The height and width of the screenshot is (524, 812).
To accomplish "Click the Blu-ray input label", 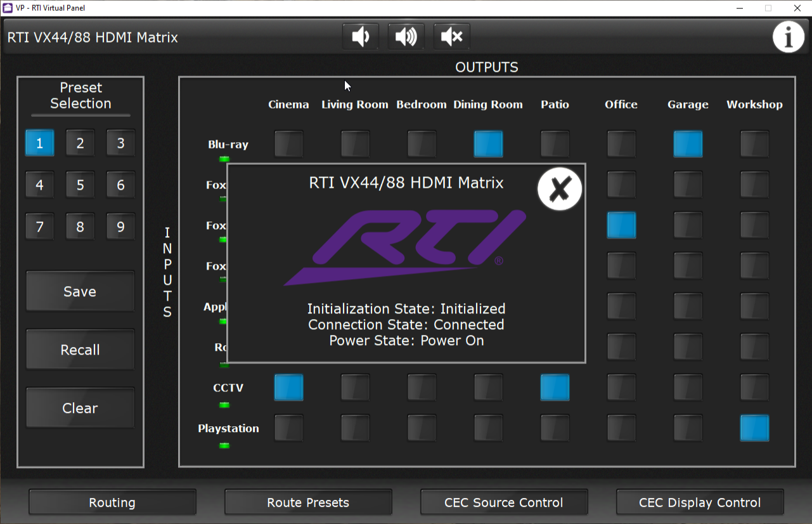I will (228, 145).
